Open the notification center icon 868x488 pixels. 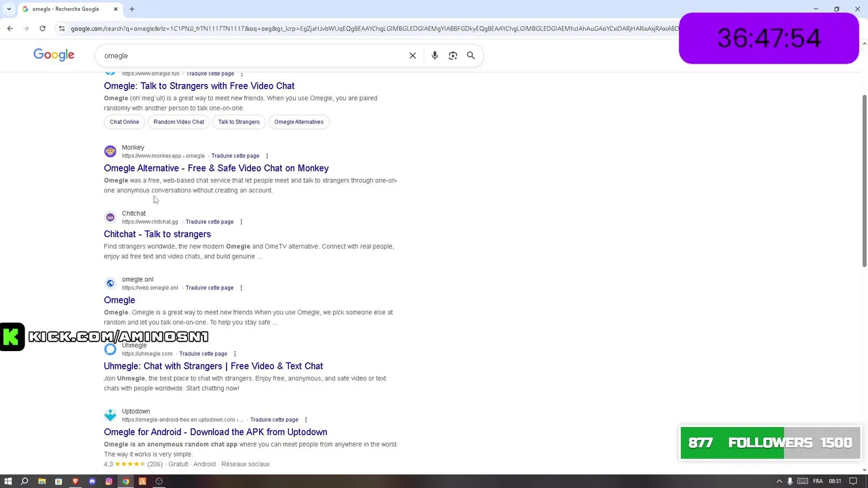(x=853, y=481)
